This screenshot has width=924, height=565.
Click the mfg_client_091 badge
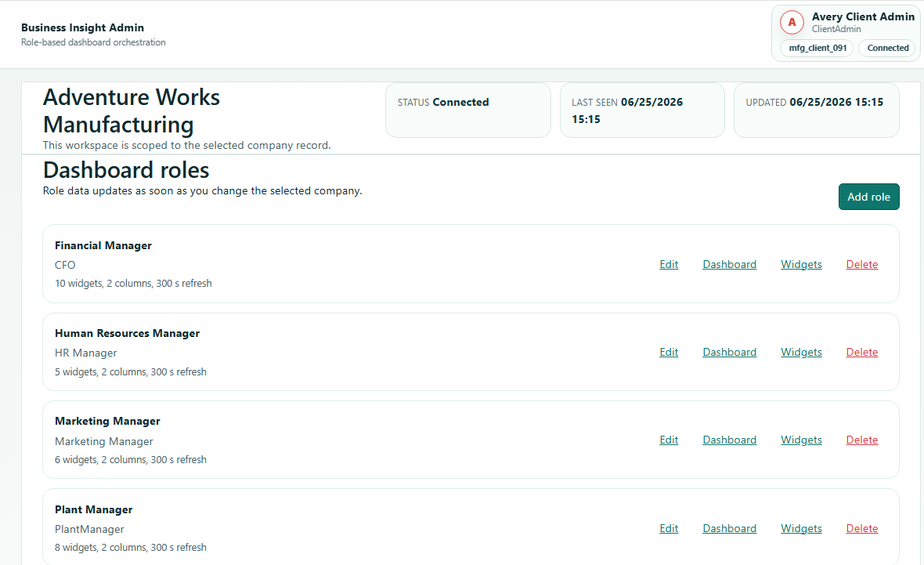[x=818, y=48]
